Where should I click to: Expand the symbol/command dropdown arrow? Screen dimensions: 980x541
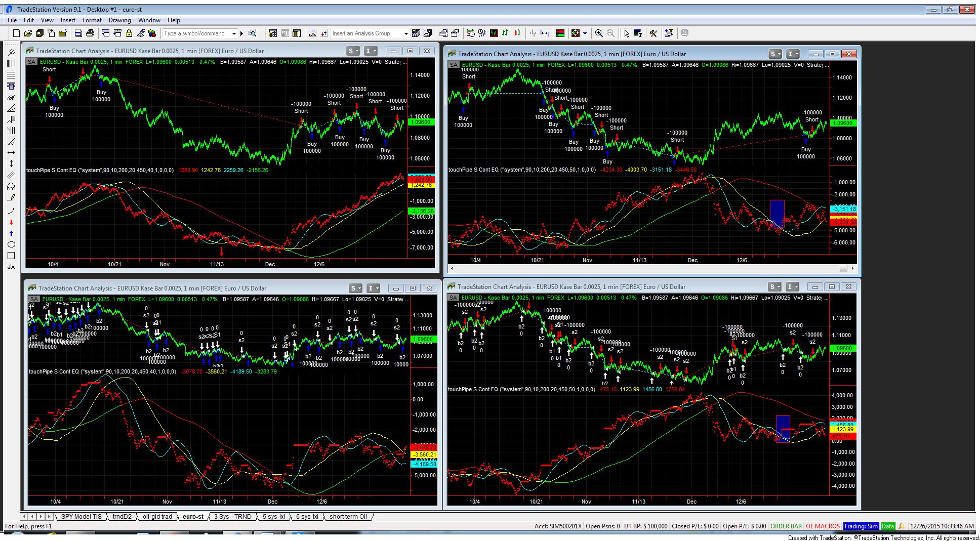pos(234,33)
